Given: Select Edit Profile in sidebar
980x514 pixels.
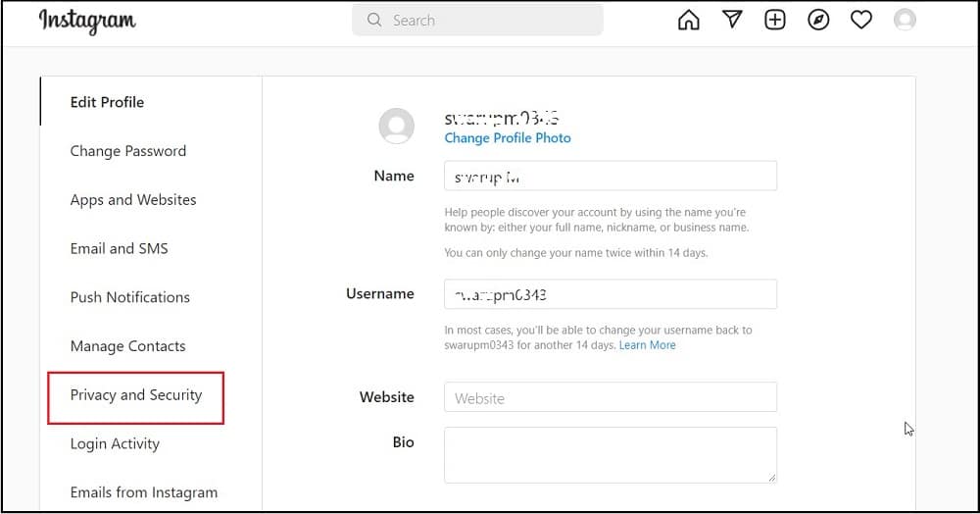Looking at the screenshot, I should tap(107, 102).
